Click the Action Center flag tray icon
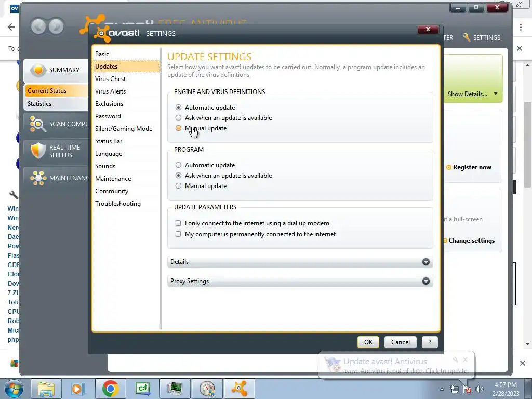 tap(467, 389)
